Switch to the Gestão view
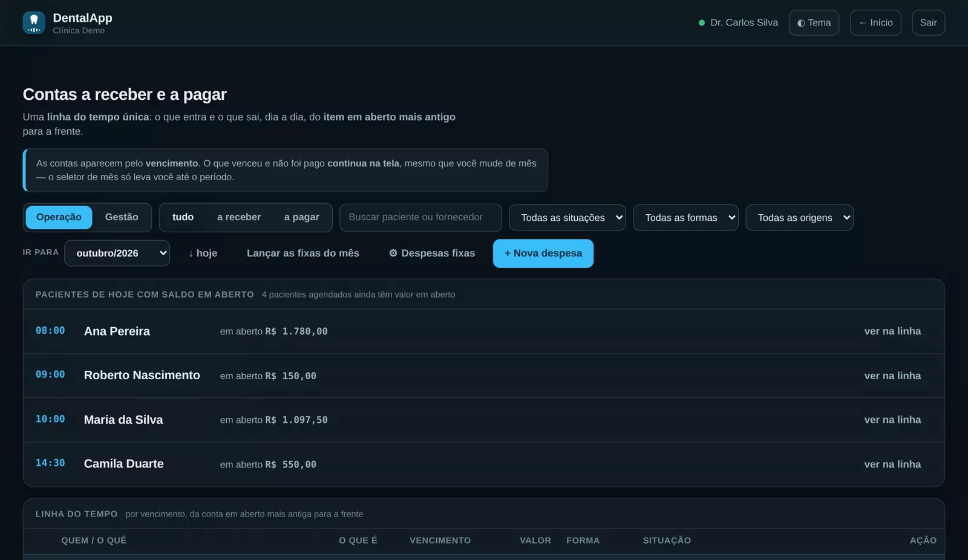968x560 pixels. tap(122, 217)
